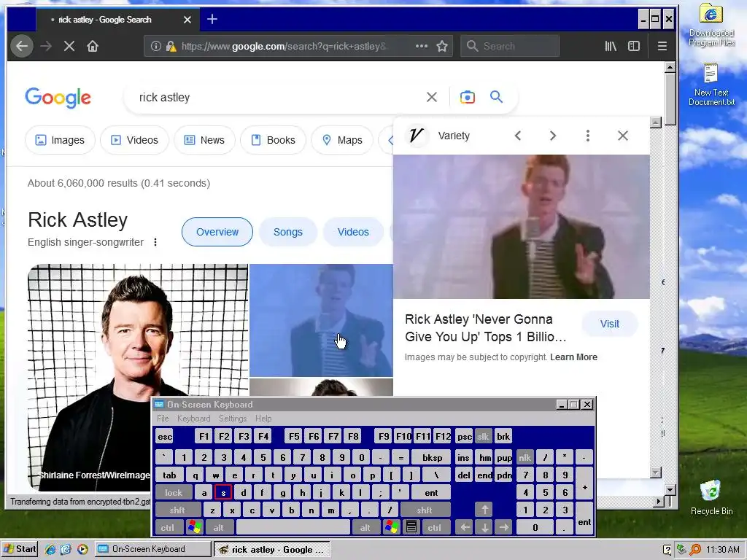
Task: Click the Firefox Search field
Action: click(x=510, y=46)
